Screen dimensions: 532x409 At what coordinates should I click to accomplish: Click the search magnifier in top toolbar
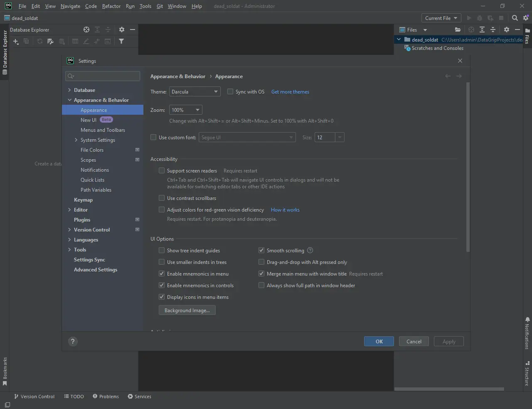pyautogui.click(x=515, y=18)
